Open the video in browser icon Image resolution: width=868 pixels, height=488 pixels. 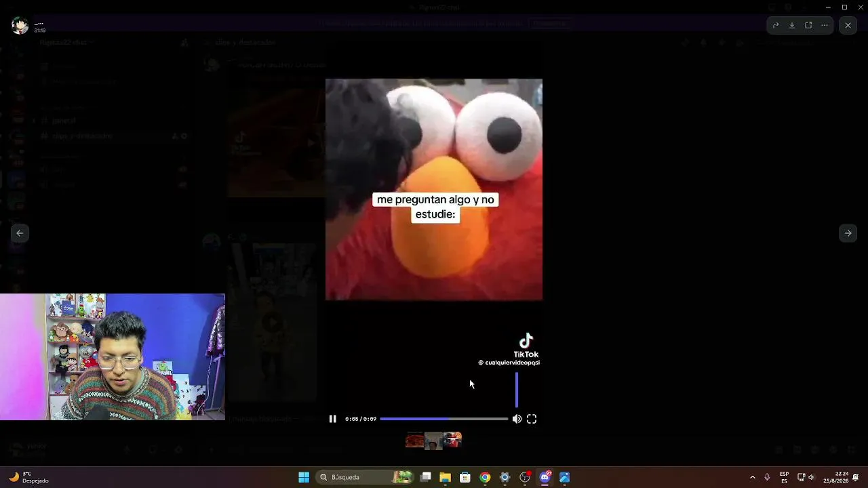click(808, 25)
